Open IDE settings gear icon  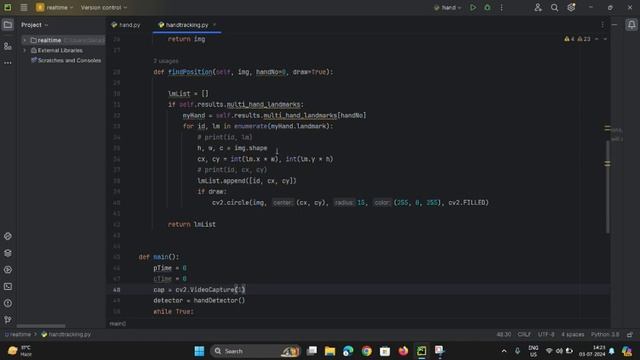pos(571,7)
